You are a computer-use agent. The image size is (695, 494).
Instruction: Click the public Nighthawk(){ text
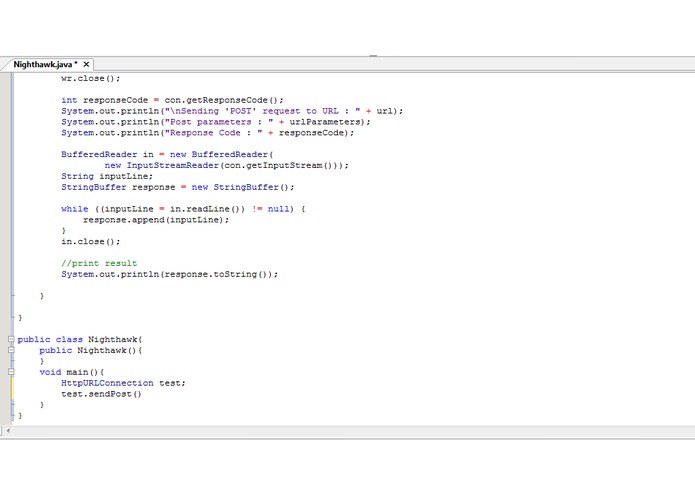click(x=91, y=350)
